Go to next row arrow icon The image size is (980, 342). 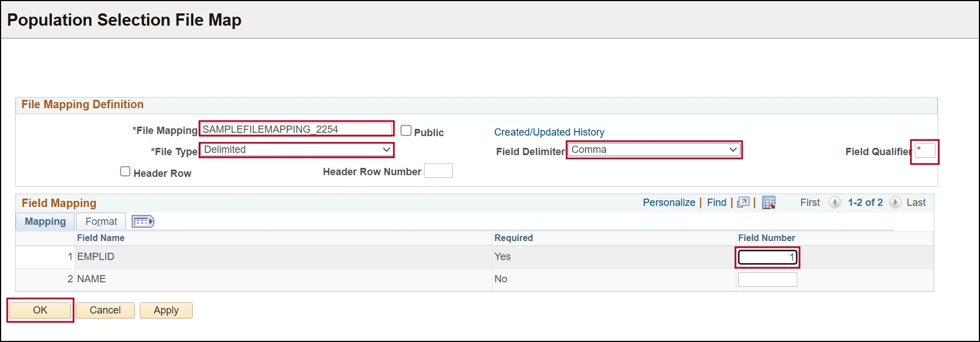click(x=895, y=203)
